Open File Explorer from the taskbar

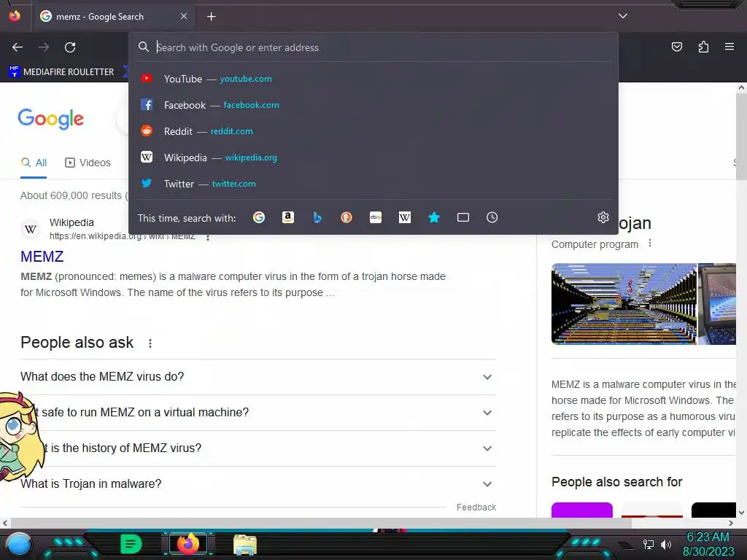245,545
